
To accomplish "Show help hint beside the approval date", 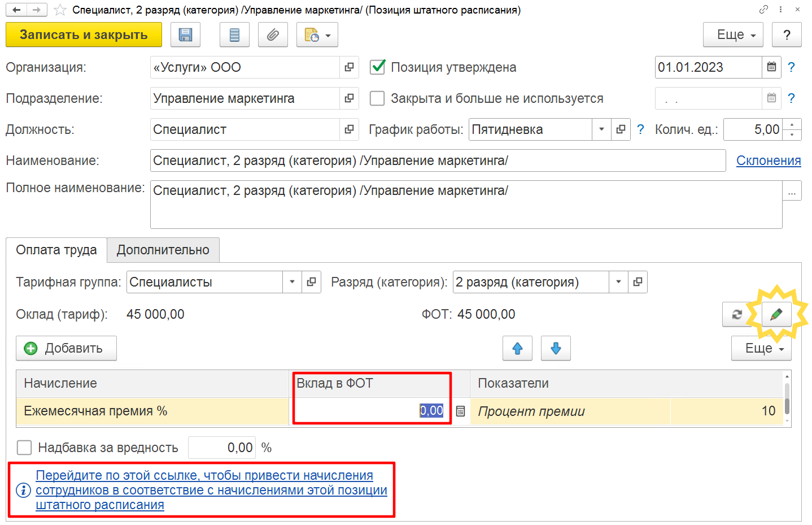I will [791, 67].
